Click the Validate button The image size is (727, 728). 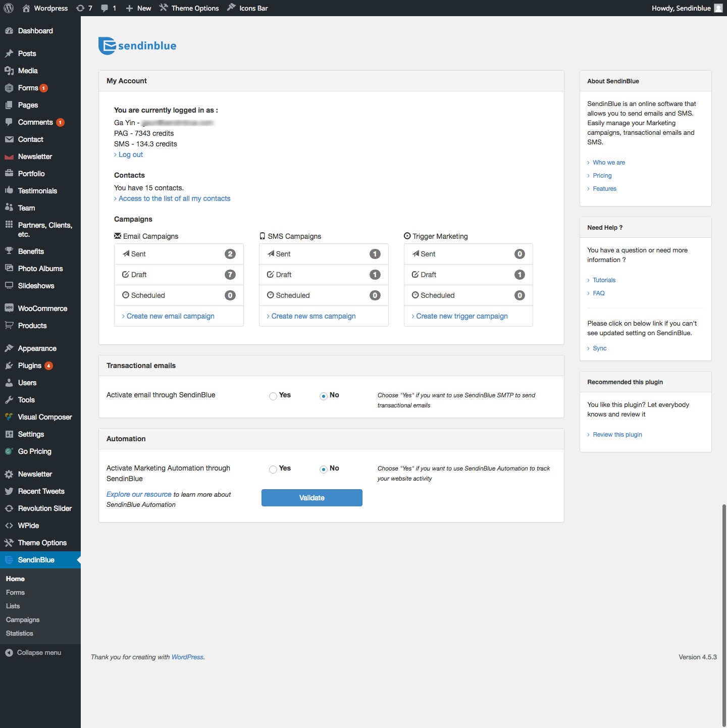pos(312,498)
